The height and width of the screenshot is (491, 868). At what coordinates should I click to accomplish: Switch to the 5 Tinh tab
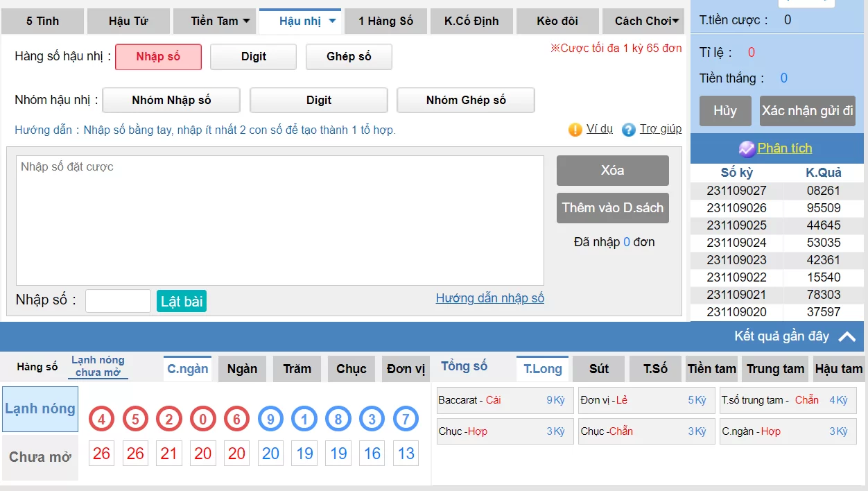[42, 21]
